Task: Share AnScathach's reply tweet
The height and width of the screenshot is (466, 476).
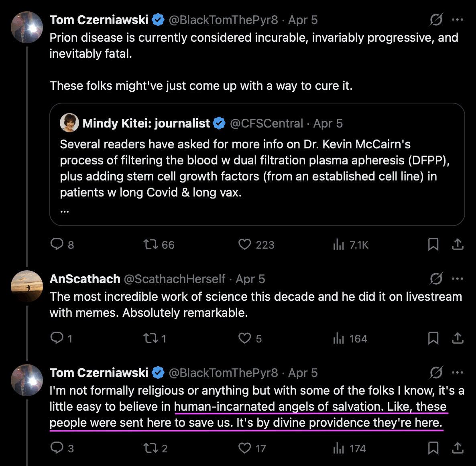Action: 458,338
